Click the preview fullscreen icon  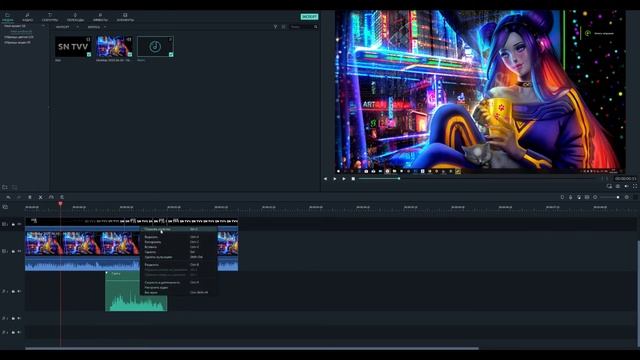tap(635, 186)
